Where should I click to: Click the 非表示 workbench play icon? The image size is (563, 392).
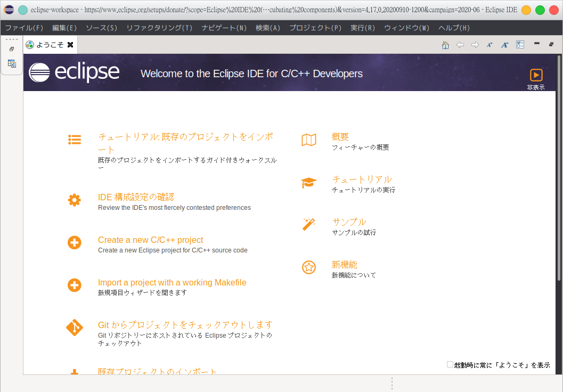(536, 75)
